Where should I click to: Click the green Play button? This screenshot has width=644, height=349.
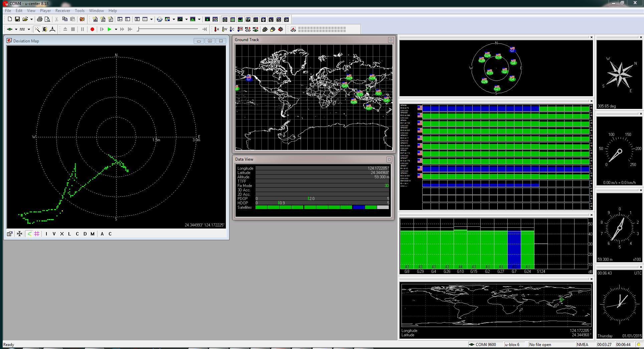coord(109,29)
